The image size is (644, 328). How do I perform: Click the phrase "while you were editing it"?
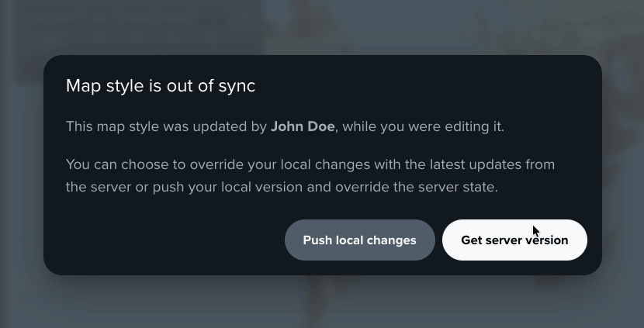tap(423, 126)
